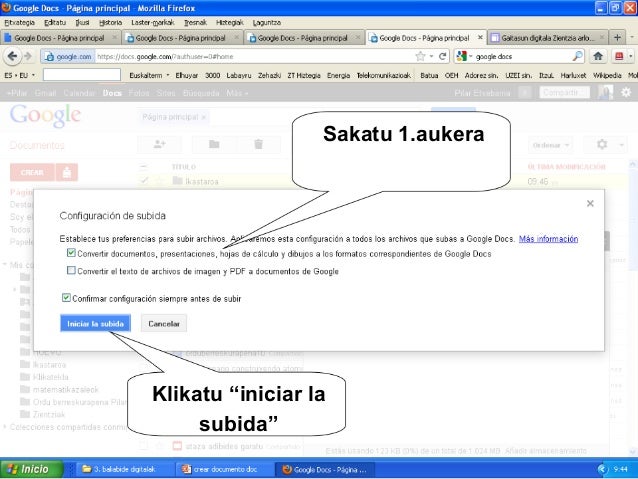The height and width of the screenshot is (479, 638).
Task: Open dropdown arrow beside Docs settings gear
Action: 621,145
